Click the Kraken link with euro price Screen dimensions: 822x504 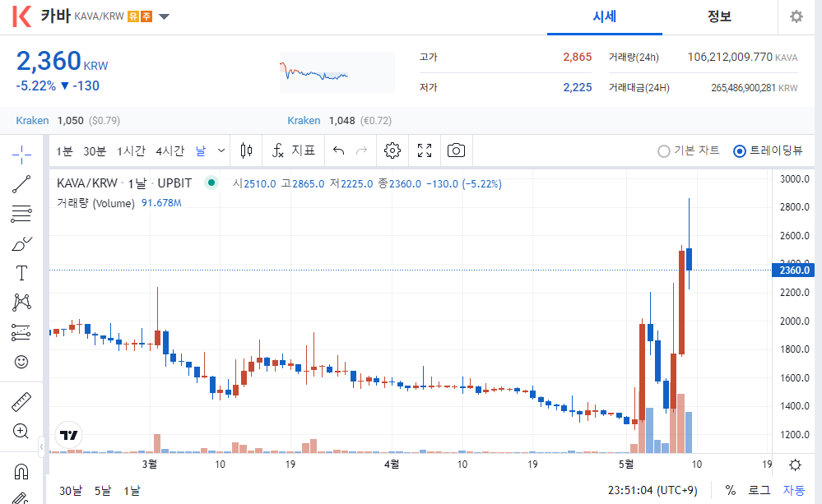[304, 121]
